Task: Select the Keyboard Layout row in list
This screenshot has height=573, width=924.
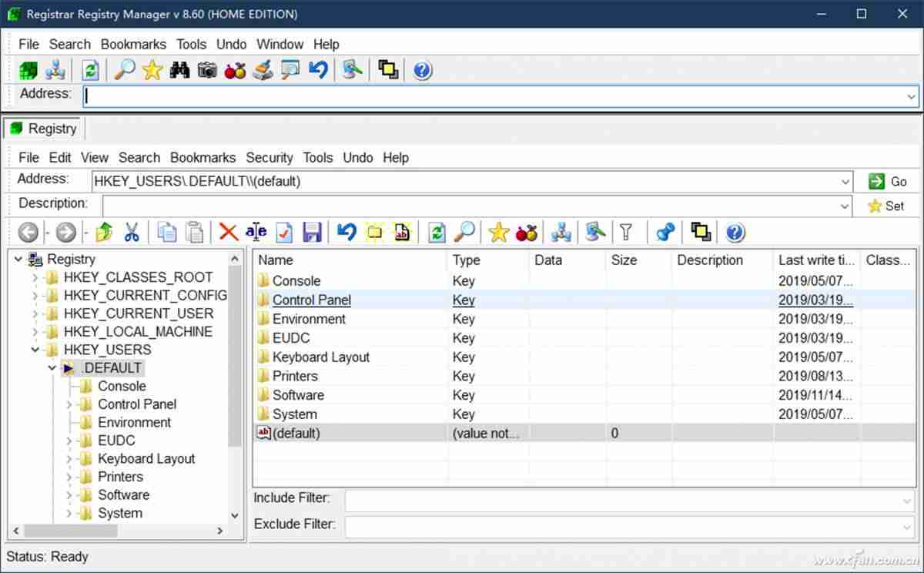Action: (x=584, y=357)
